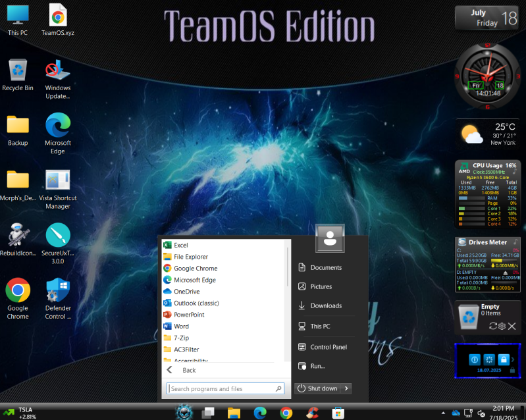This screenshot has width=526, height=420.
Task: Focus the Search programs and files box
Action: tap(225, 388)
